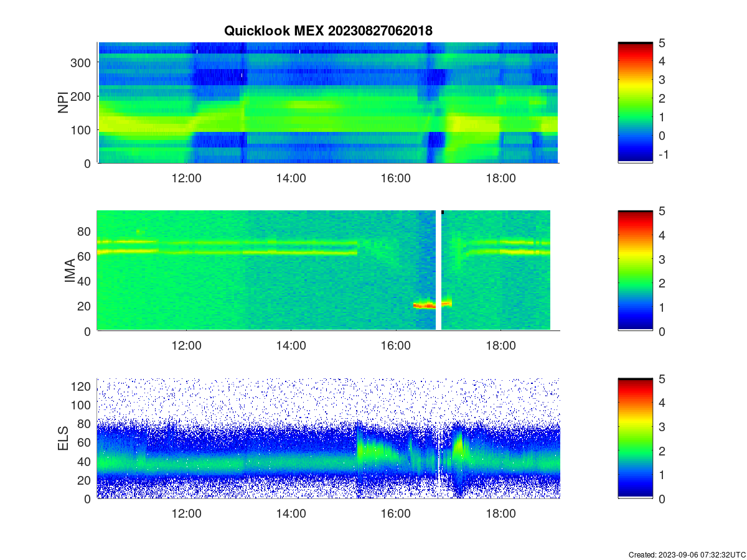Viewport: 747px width, 560px height.
Task: Click the "12:00" tick under NPI panel
Action: (186, 177)
